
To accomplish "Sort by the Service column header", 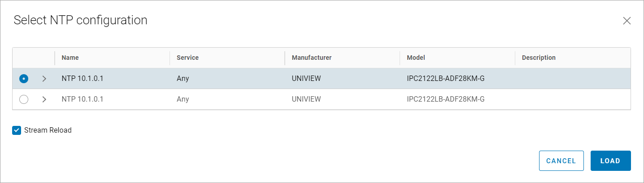I will 187,58.
